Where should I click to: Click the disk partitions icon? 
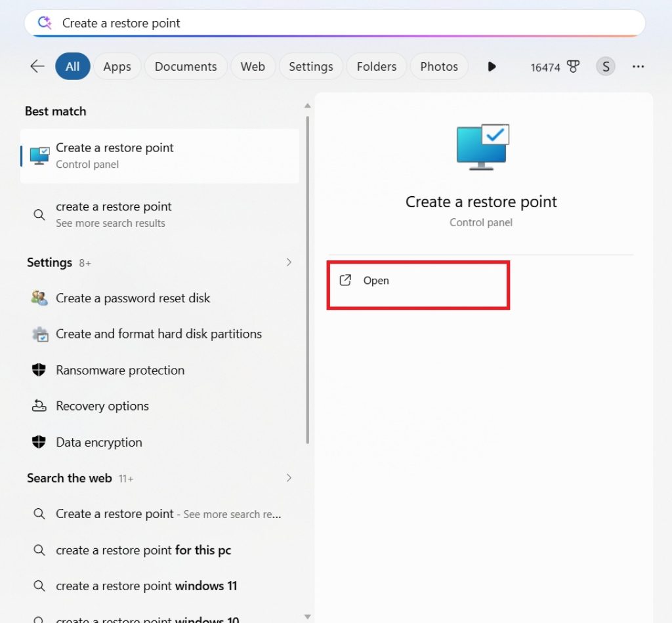[x=40, y=334]
